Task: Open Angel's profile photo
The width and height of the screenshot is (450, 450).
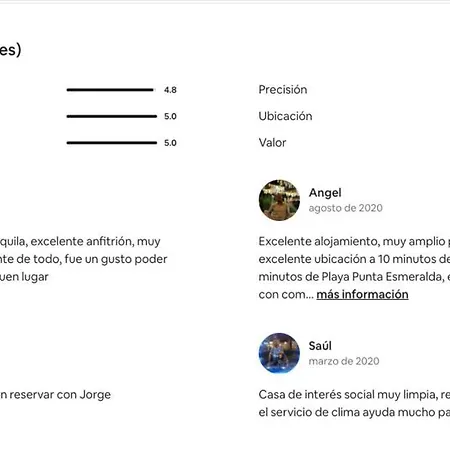Action: coord(279,200)
